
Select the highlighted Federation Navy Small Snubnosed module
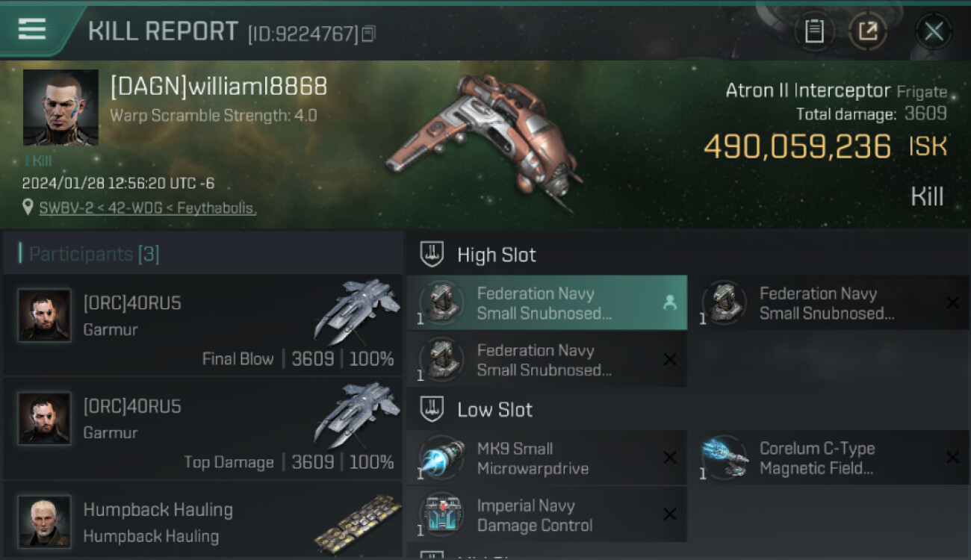pyautogui.click(x=547, y=303)
